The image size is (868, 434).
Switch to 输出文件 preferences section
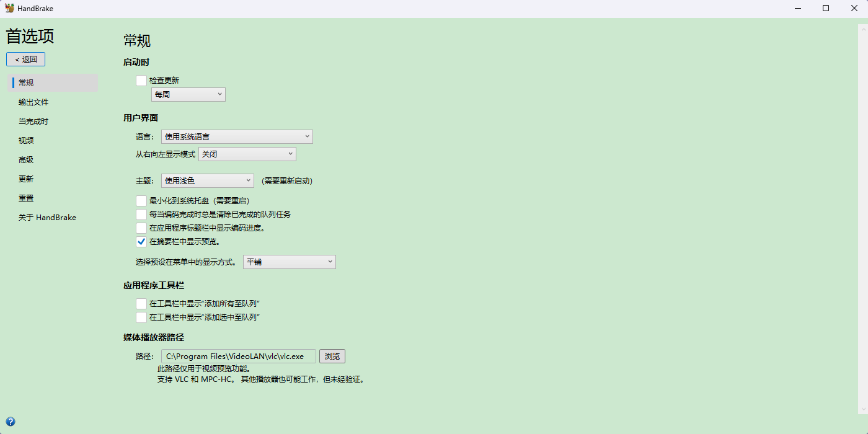[33, 102]
